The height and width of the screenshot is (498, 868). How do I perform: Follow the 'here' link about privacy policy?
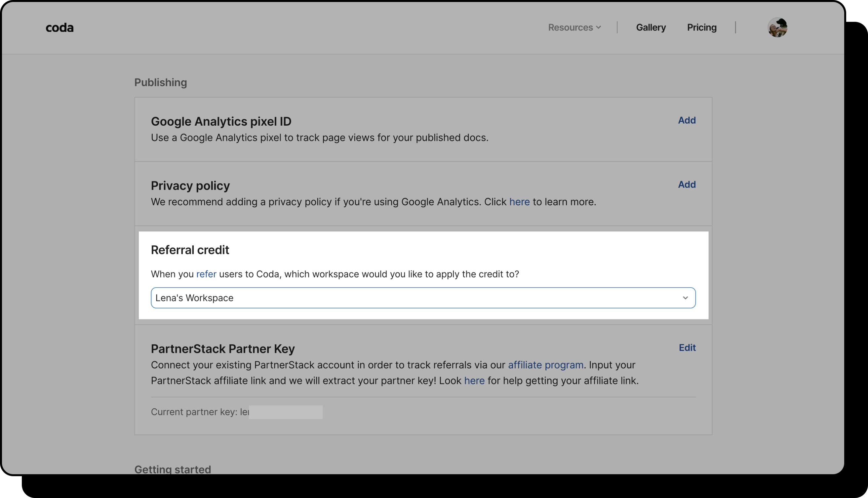519,202
